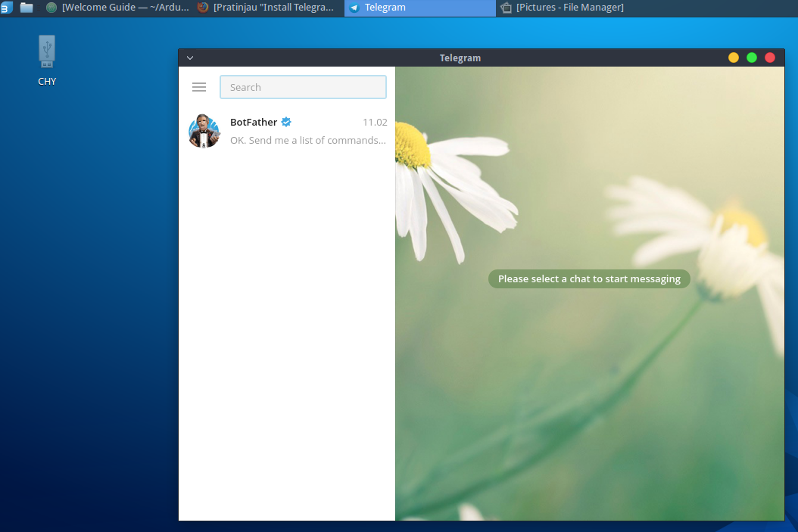
Task: Switch to the Welcome Guide taskbar window
Action: pyautogui.click(x=117, y=8)
